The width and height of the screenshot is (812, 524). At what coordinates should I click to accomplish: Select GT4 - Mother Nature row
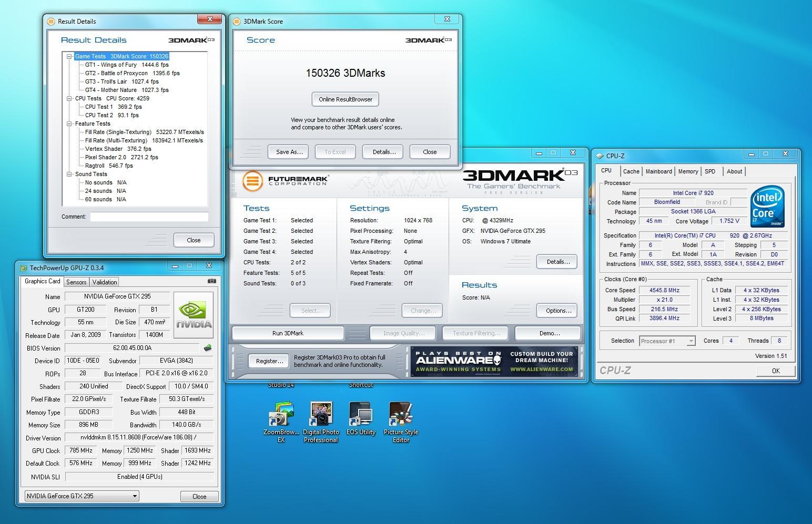click(127, 90)
